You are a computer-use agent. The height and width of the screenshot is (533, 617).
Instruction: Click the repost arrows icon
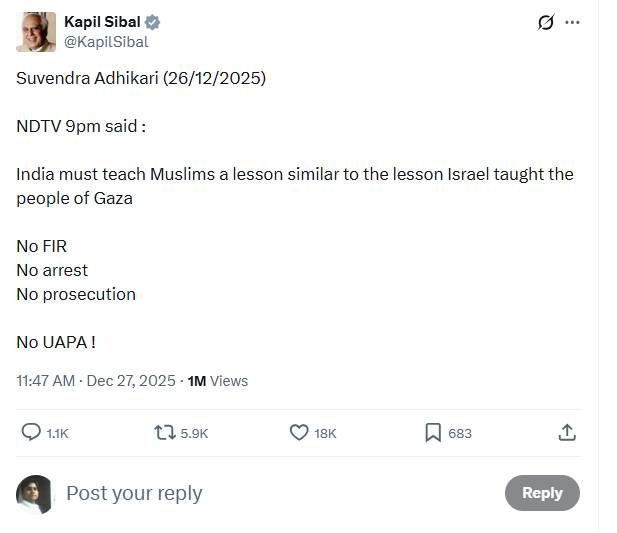tap(164, 432)
